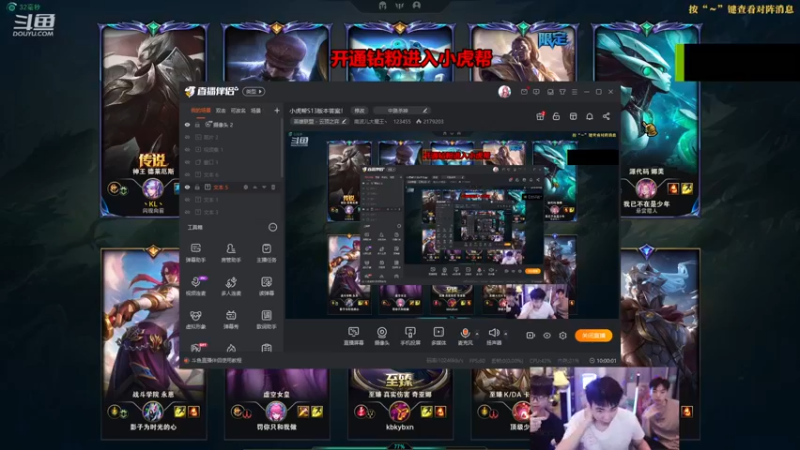The width and height of the screenshot is (800, 450).
Task: Click the record video icon near the stop button
Action: pos(530,335)
